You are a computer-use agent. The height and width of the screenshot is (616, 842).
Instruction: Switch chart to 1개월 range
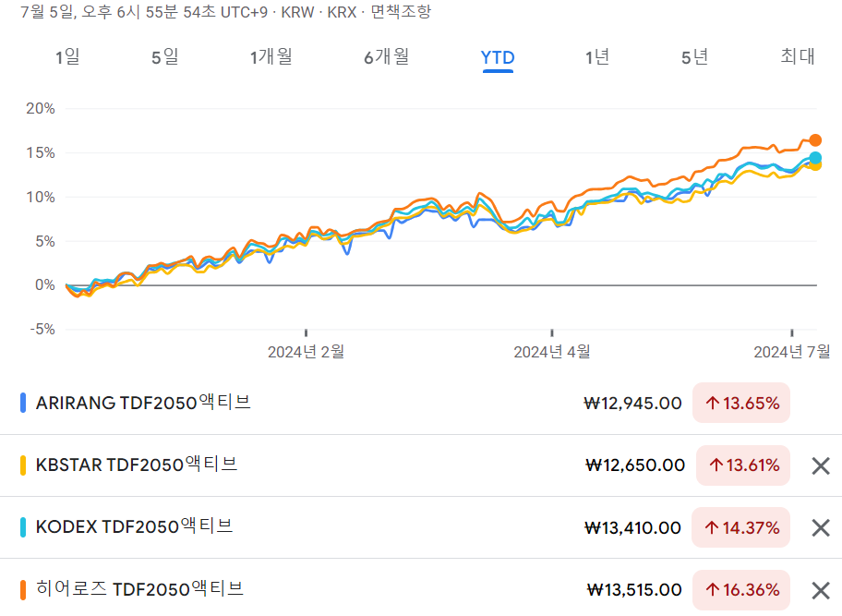point(271,56)
